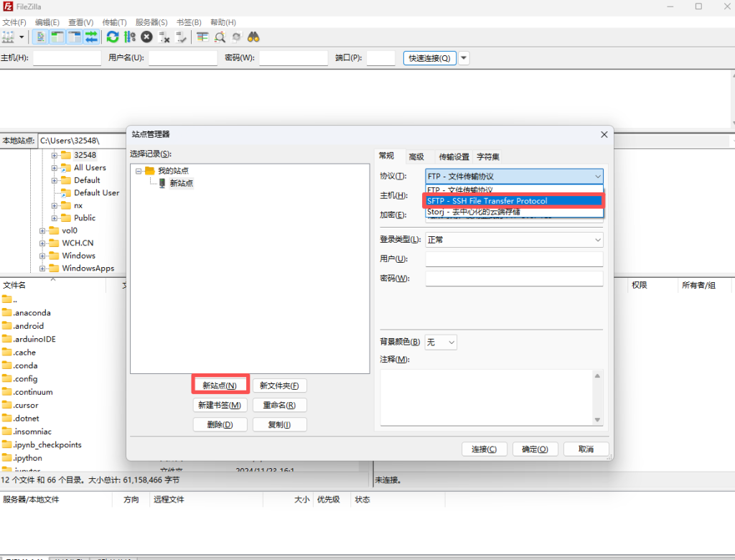Collapse the 我的站点 tree node
Image resolution: width=735 pixels, height=560 pixels.
coord(139,171)
